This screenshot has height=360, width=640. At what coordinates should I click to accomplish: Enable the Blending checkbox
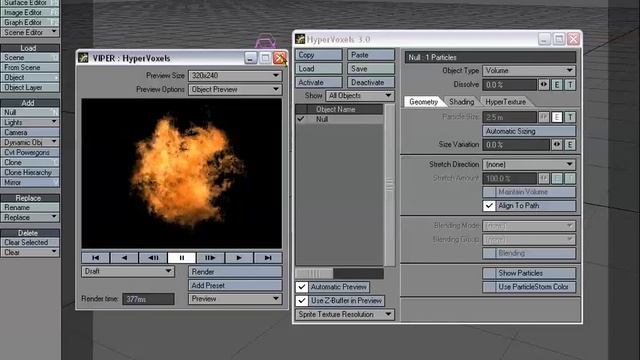click(x=489, y=253)
